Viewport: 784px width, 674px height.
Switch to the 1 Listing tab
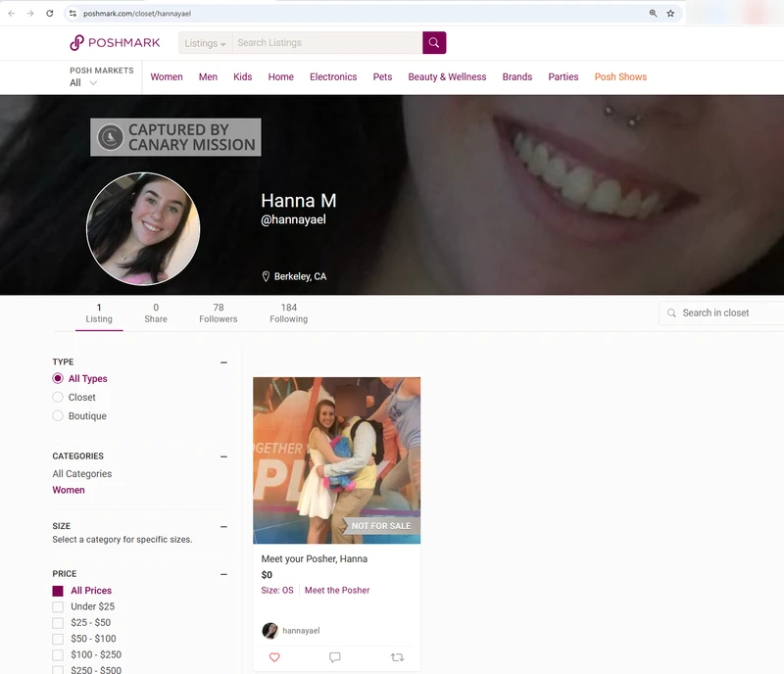[99, 313]
